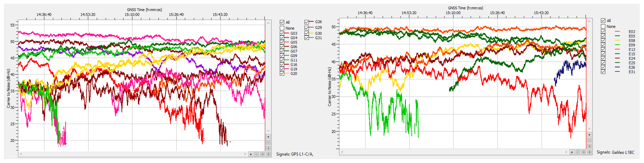Viewport: 644px width, 163px height.
Task: Uncheck Galileo satellite E26 checkbox
Action: [603, 67]
